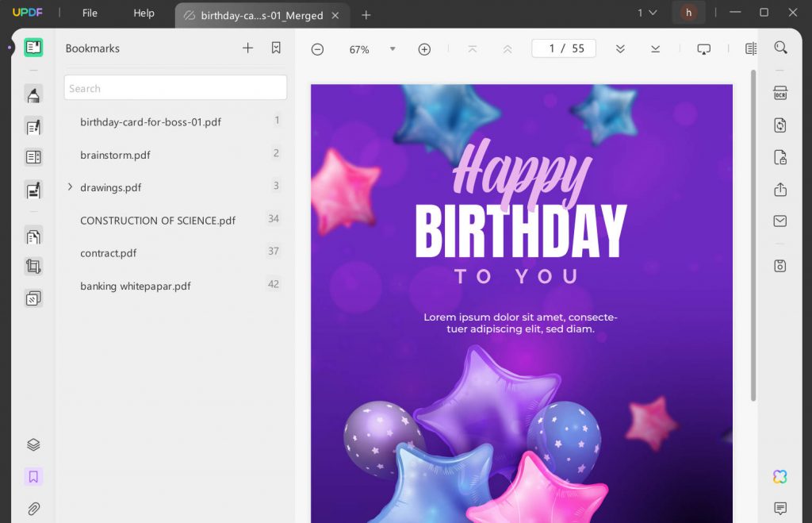Viewport: 812px width, 523px height.
Task: Click the zoom in plus button
Action: [424, 49]
